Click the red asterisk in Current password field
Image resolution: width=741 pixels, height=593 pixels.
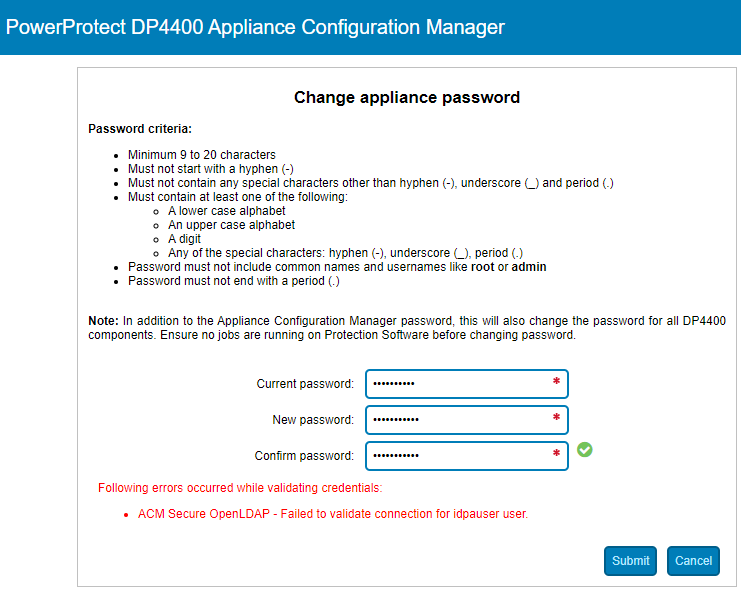[556, 382]
